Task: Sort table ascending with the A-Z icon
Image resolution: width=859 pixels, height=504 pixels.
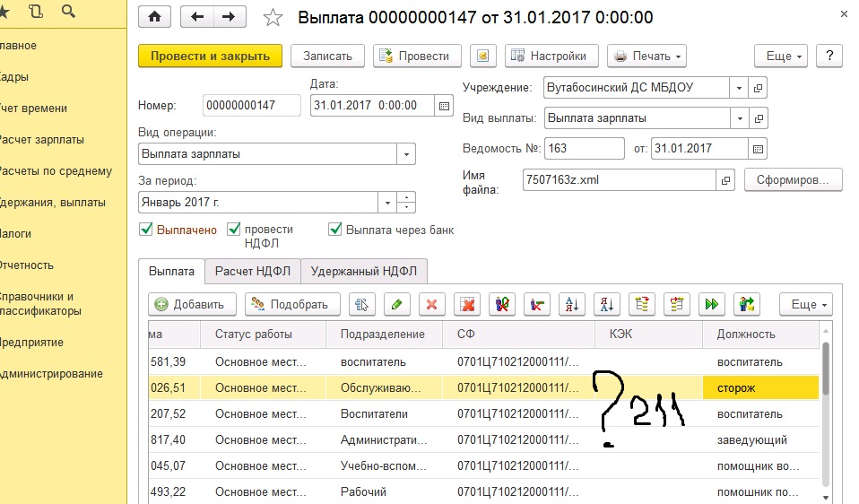Action: [569, 304]
